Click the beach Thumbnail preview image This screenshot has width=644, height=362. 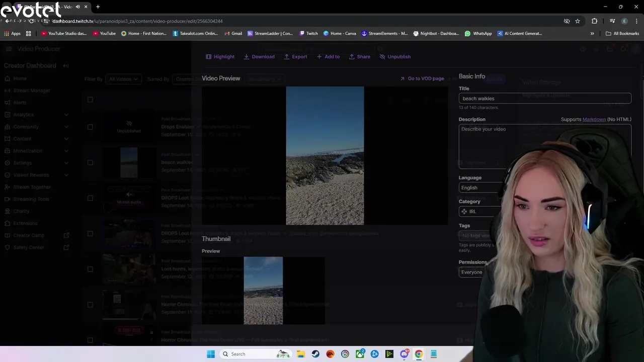[x=263, y=291]
